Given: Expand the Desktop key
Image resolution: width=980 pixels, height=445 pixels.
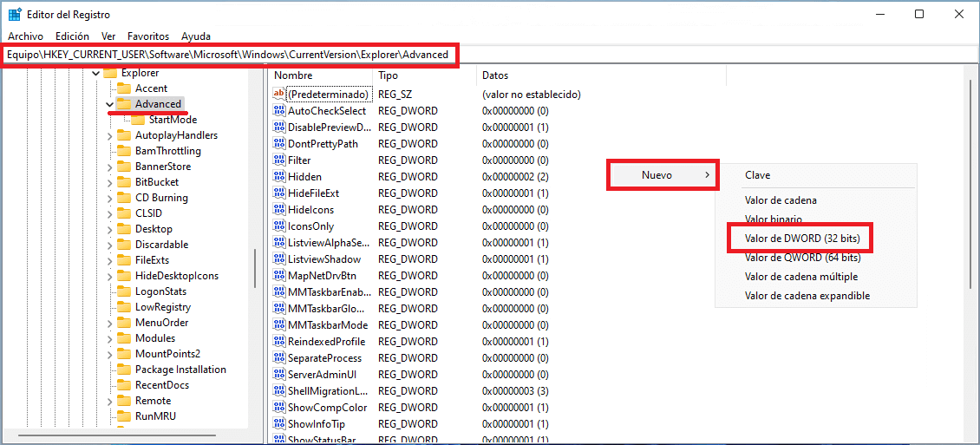Looking at the screenshot, I should [x=109, y=229].
